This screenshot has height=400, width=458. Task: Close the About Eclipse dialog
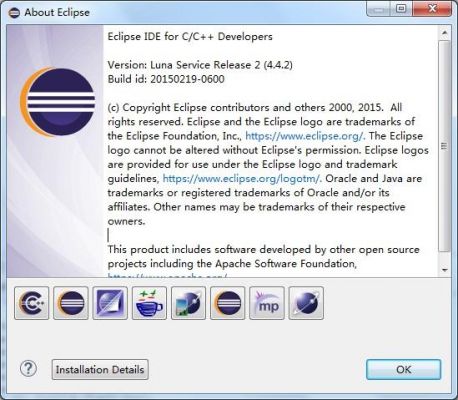[x=432, y=9]
